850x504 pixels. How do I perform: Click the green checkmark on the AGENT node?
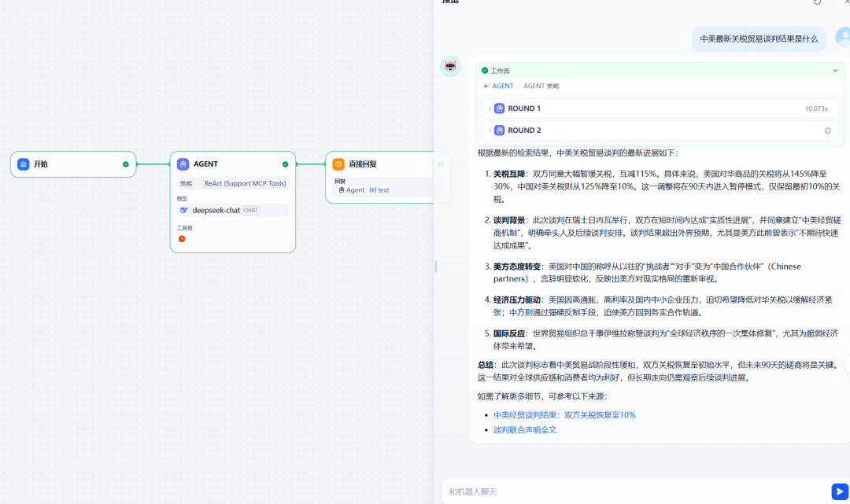click(284, 165)
